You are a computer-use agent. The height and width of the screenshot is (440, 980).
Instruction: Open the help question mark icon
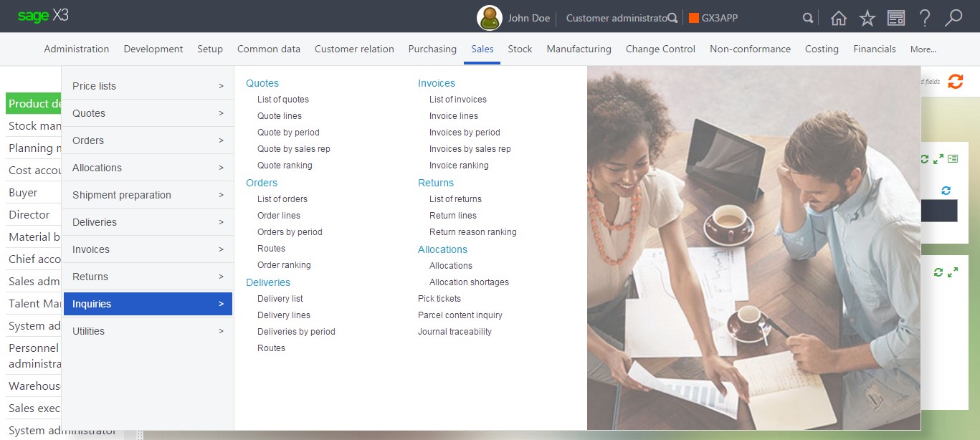click(x=925, y=18)
